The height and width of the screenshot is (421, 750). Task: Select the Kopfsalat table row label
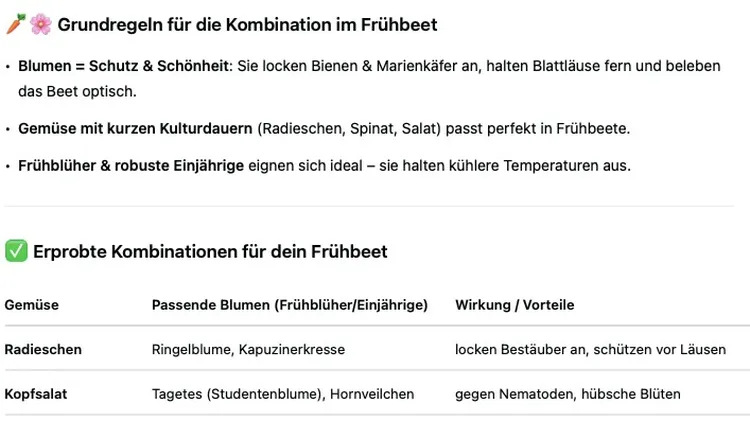36,394
